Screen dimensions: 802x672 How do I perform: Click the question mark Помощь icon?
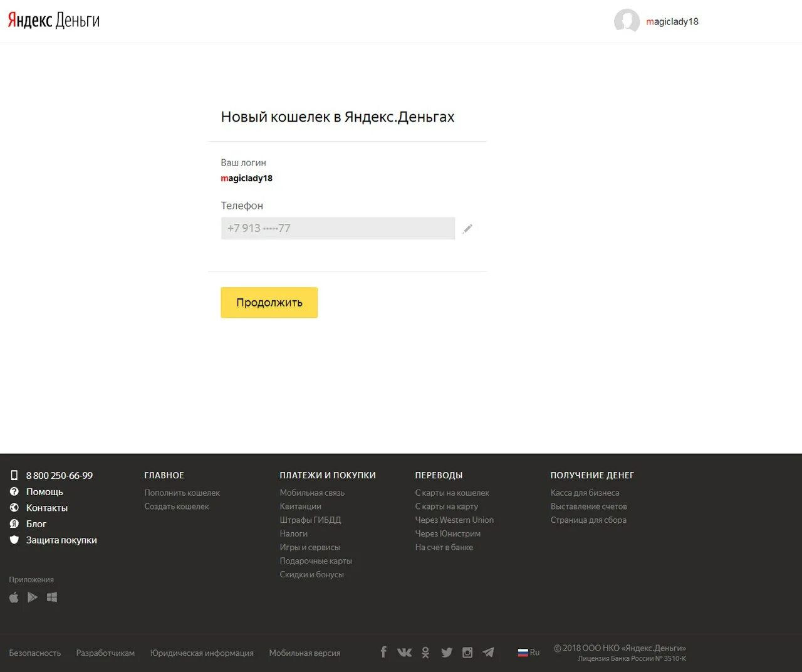pyautogui.click(x=14, y=491)
